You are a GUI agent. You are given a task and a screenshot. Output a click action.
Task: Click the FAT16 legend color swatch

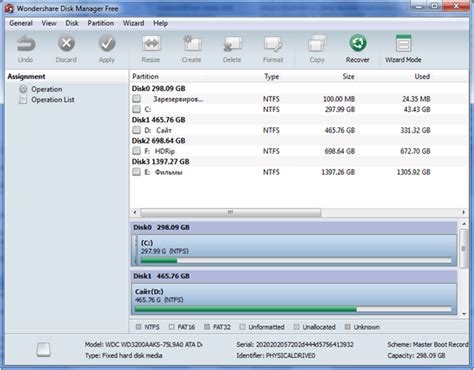click(x=171, y=327)
